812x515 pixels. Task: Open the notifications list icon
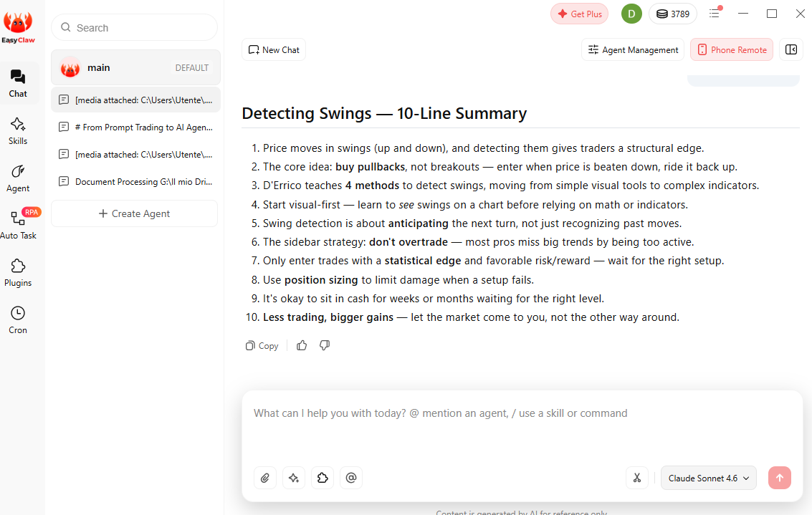[715, 13]
